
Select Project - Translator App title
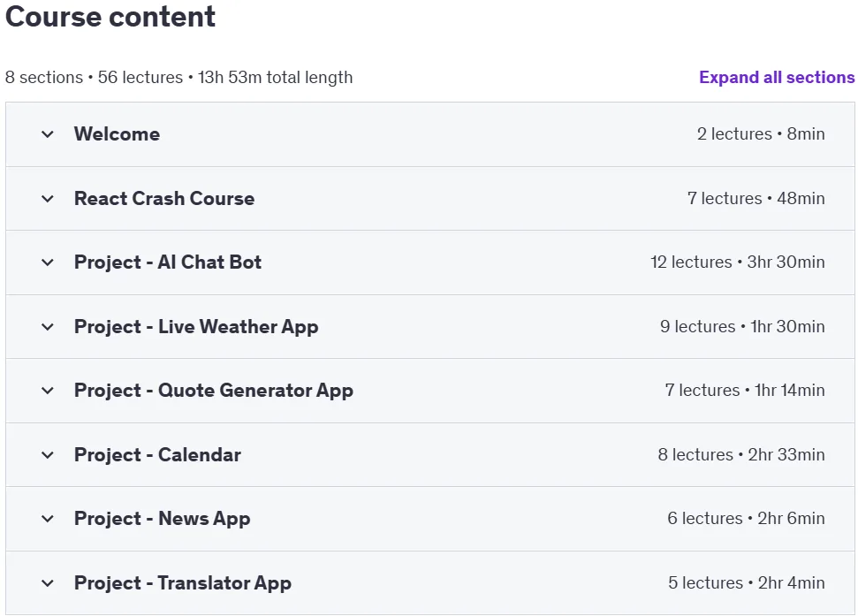coord(183,583)
